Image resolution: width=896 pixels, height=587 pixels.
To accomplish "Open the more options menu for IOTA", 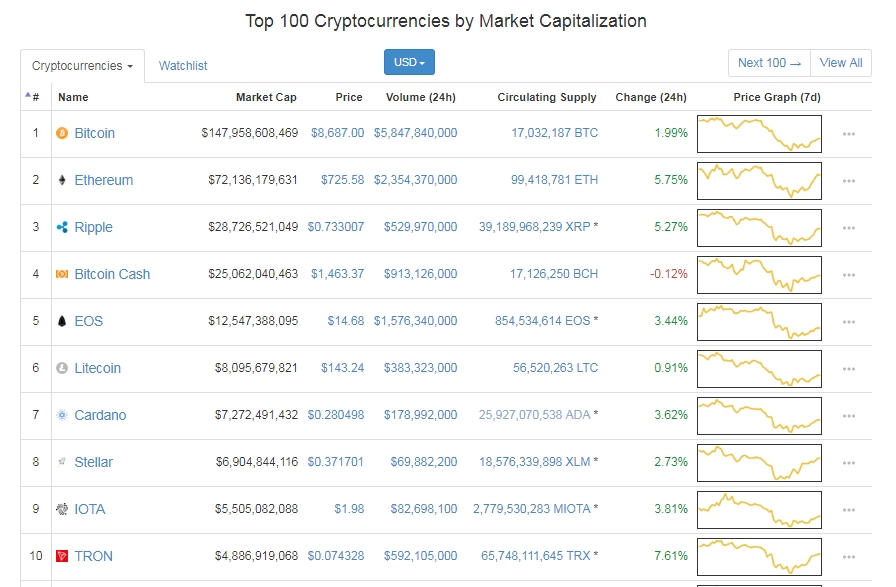I will 849,510.
